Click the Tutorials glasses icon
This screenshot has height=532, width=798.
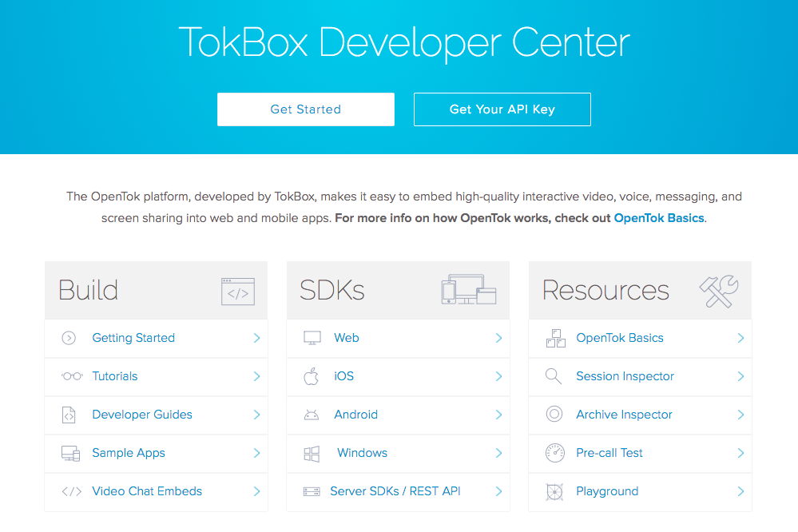(x=72, y=376)
